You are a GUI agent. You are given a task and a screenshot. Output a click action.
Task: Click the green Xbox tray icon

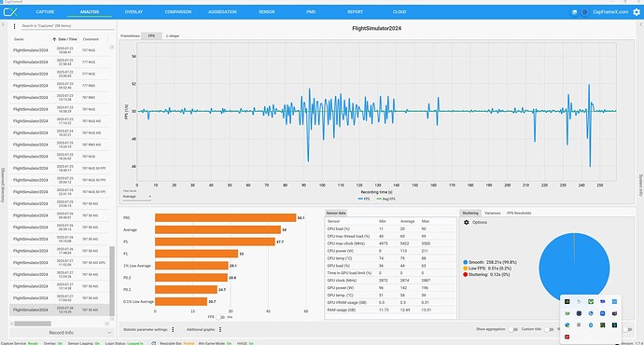click(x=591, y=301)
